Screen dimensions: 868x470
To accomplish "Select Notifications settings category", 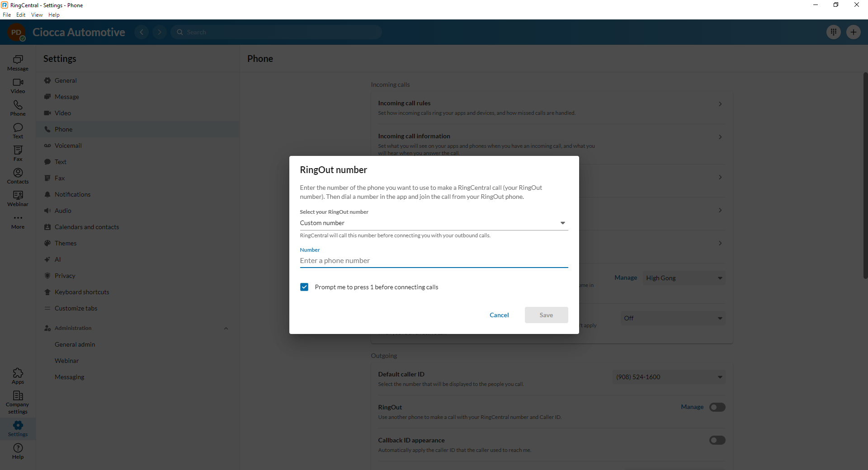I will click(138, 194).
